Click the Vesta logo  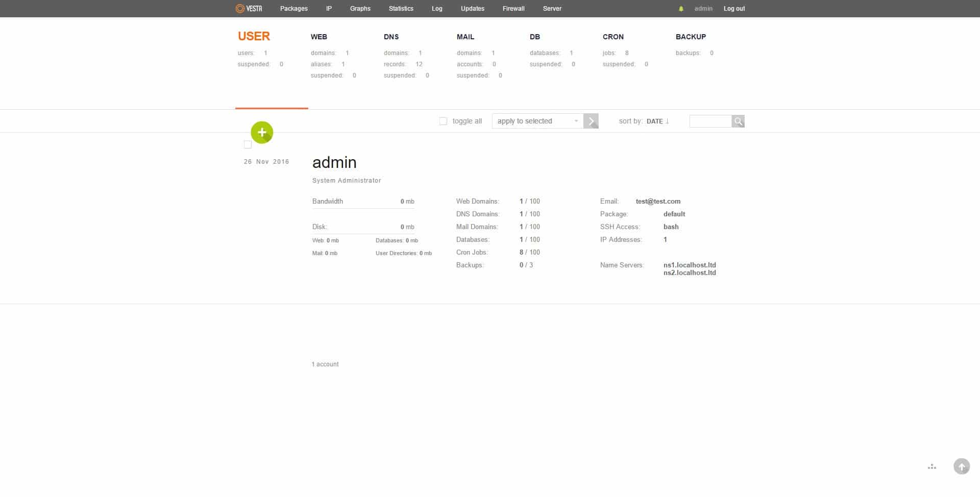click(x=249, y=8)
